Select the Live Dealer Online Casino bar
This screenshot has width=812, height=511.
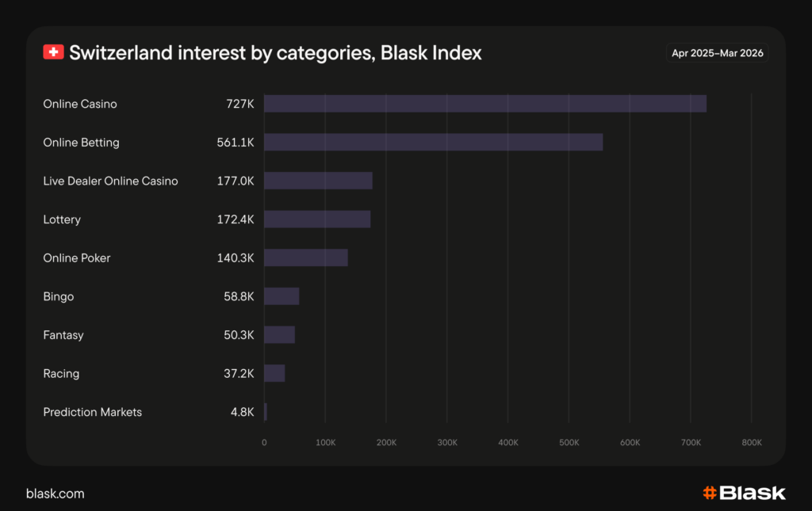[x=318, y=181]
